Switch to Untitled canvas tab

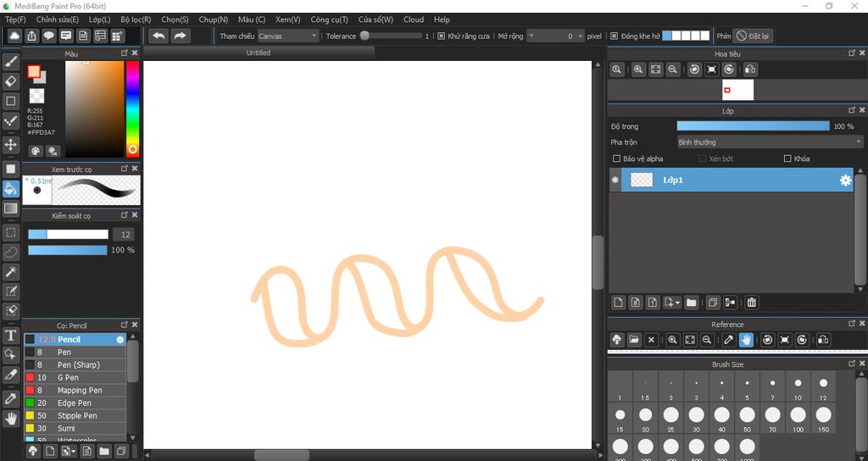point(259,53)
